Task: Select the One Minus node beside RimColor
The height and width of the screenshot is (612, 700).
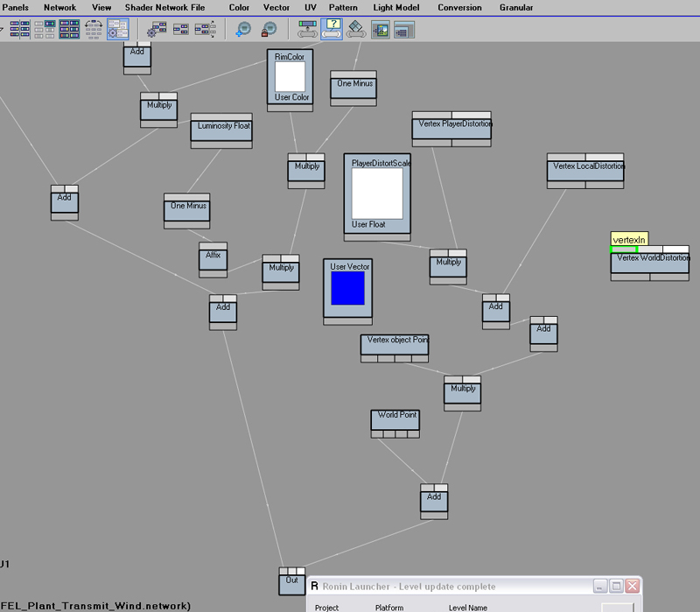Action: pos(353,88)
